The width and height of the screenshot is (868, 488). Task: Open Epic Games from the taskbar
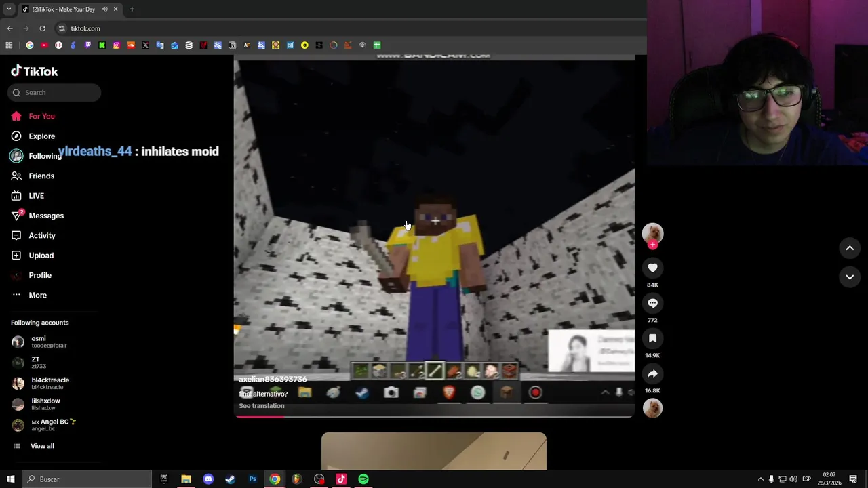[x=163, y=479]
